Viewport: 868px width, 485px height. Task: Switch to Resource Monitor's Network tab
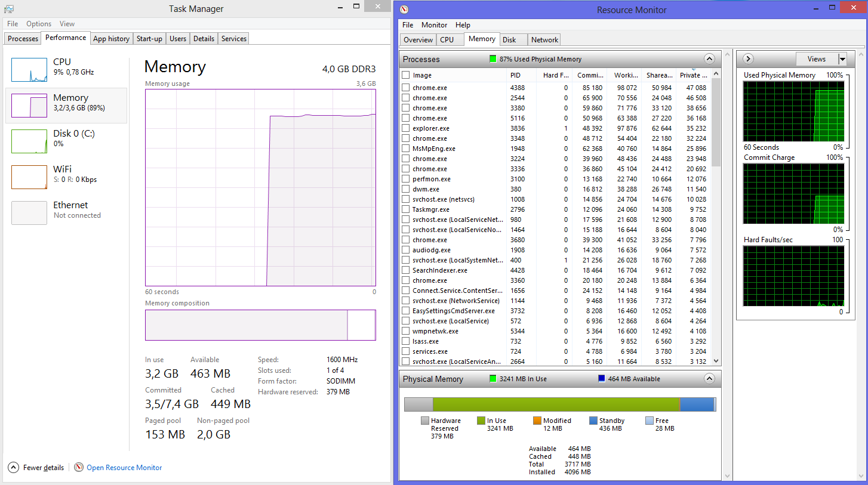point(544,40)
